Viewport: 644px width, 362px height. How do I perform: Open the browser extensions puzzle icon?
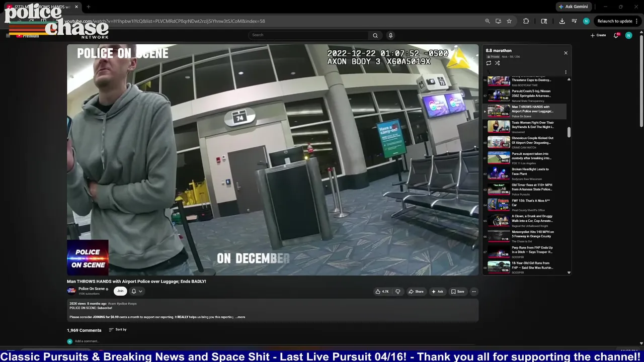(x=526, y=21)
